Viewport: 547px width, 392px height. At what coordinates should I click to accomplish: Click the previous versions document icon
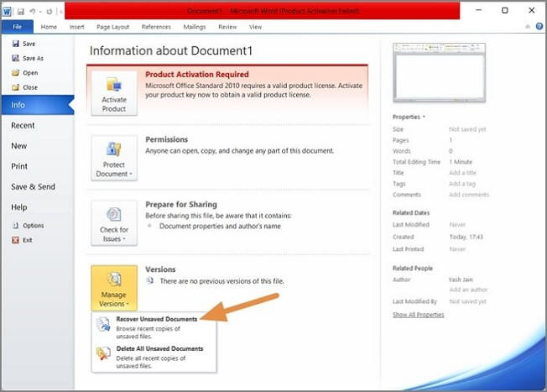pos(149,280)
